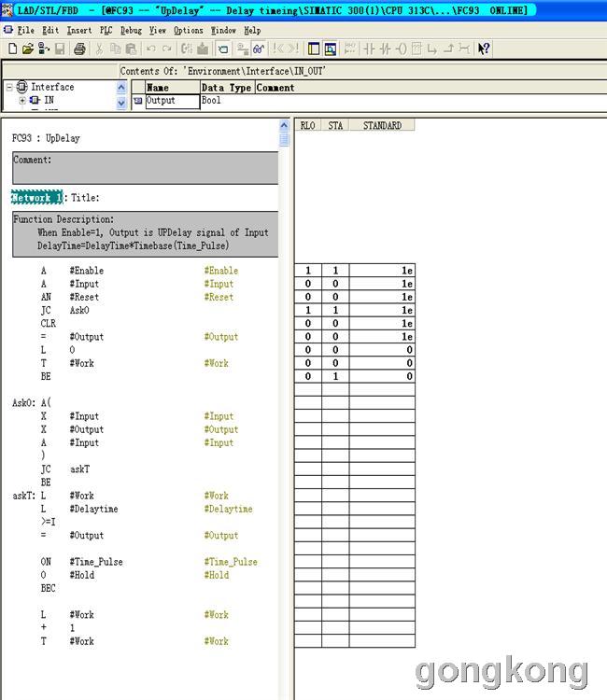Open the Window menu
The height and width of the screenshot is (700, 607).
tap(223, 31)
